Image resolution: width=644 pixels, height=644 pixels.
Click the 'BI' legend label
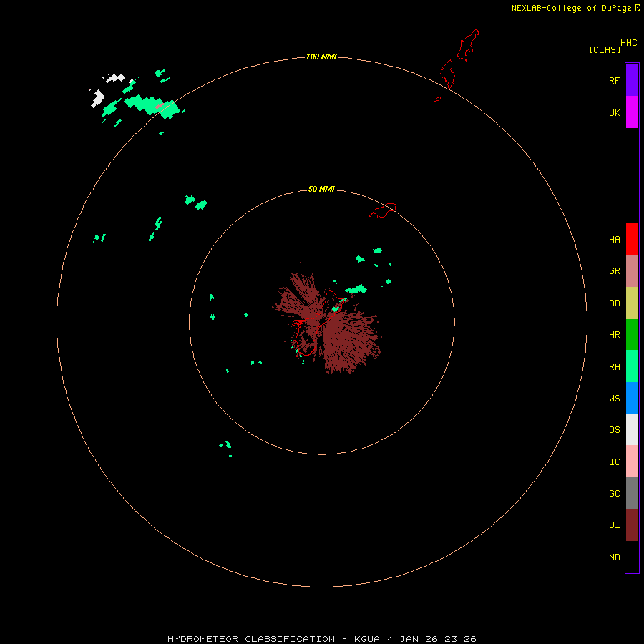[x=614, y=525]
